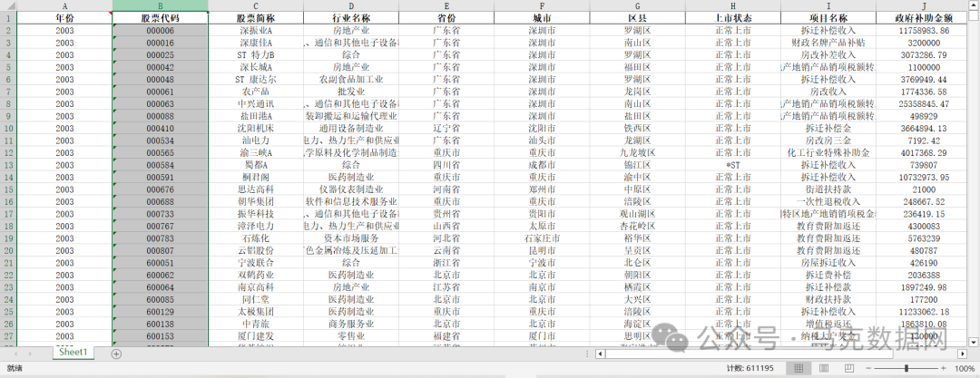Screen dimensions: 980x378
Task: Select the 中兴通讯 cell
Action: pos(256,103)
